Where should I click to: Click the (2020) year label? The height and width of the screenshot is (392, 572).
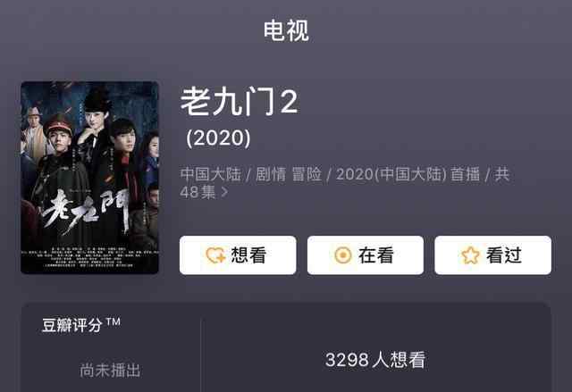click(x=218, y=138)
